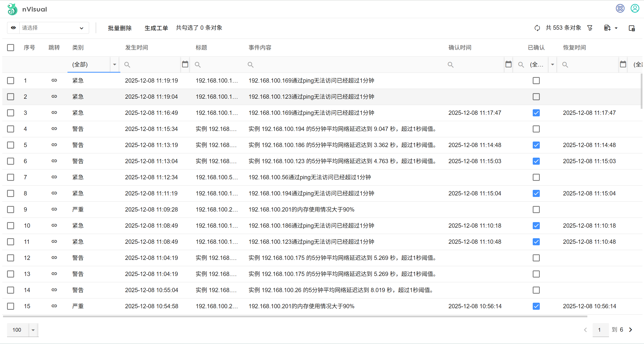Viewport: 644px width, 344px height.
Task: Uncheck the 已确认 box for row 3
Action: click(x=536, y=113)
